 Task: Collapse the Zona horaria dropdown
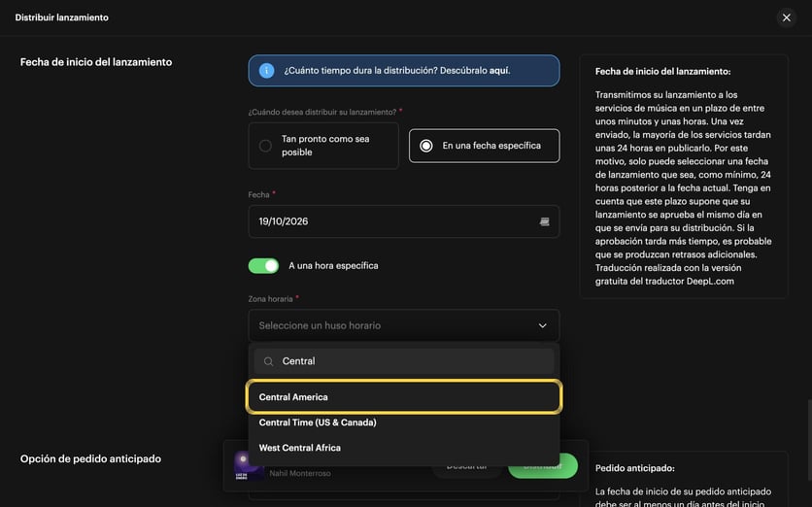pos(404,325)
